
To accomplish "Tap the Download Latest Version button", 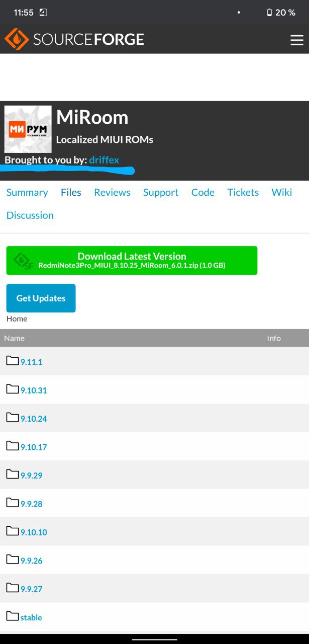I will click(132, 260).
